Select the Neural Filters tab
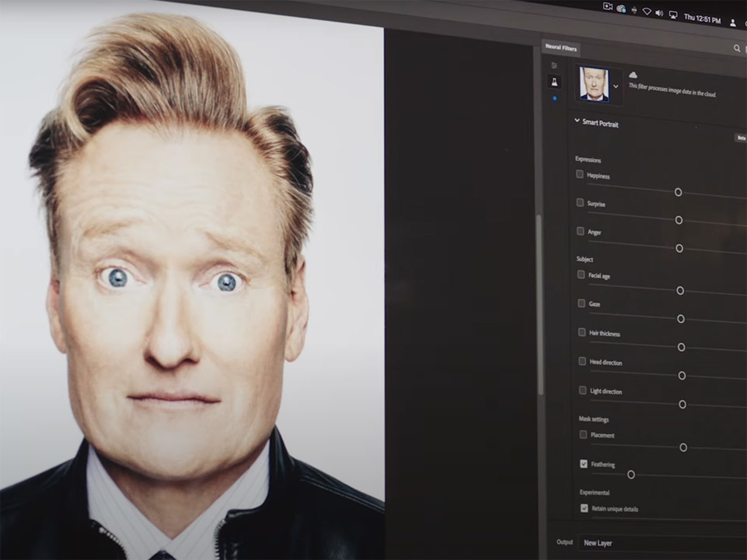This screenshot has width=747, height=560. tap(561, 47)
